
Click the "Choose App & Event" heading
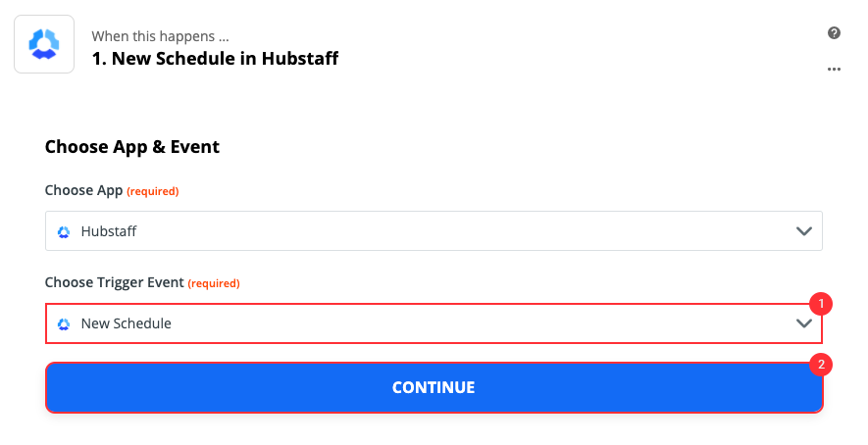132,147
